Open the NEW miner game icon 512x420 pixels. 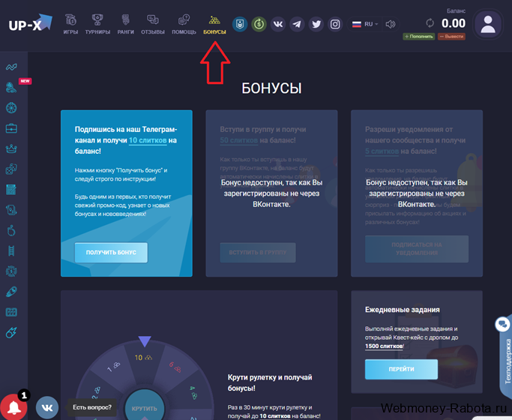(x=11, y=87)
